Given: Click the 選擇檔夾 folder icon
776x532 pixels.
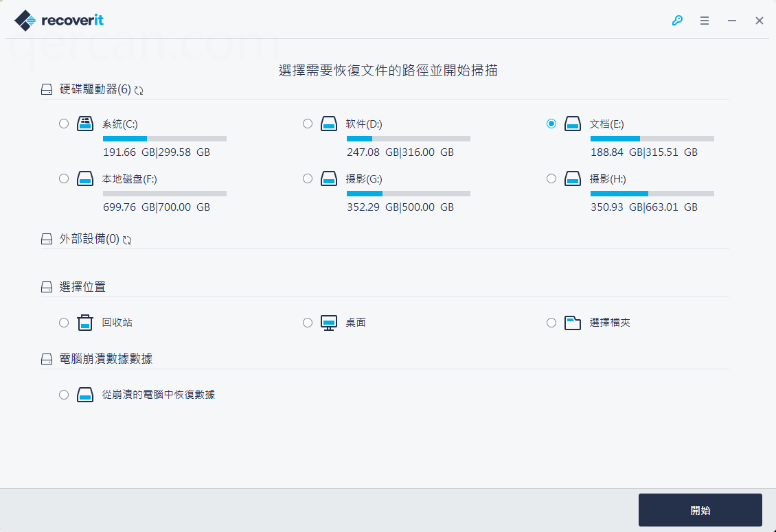Looking at the screenshot, I should click(x=573, y=323).
